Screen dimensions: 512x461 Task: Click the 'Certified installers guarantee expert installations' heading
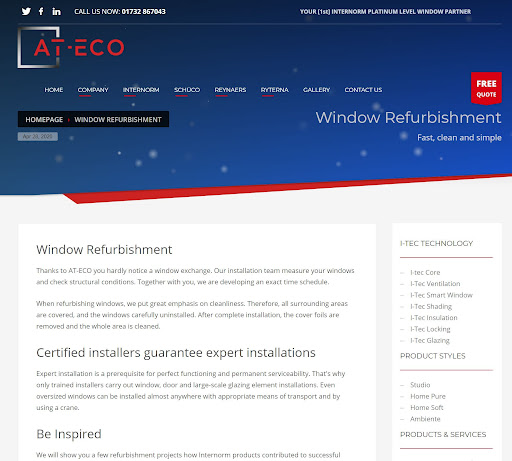tap(176, 353)
